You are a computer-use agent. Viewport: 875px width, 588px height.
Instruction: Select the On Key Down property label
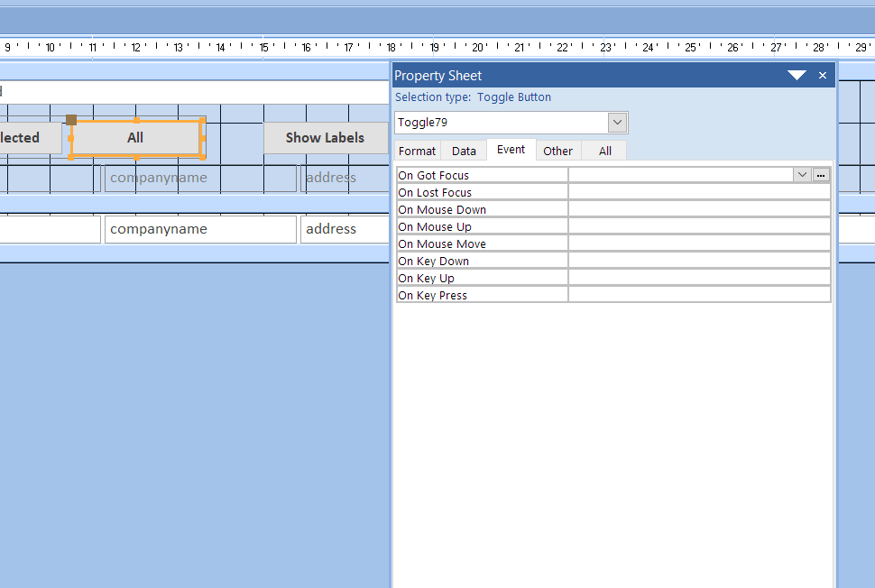[x=482, y=262]
